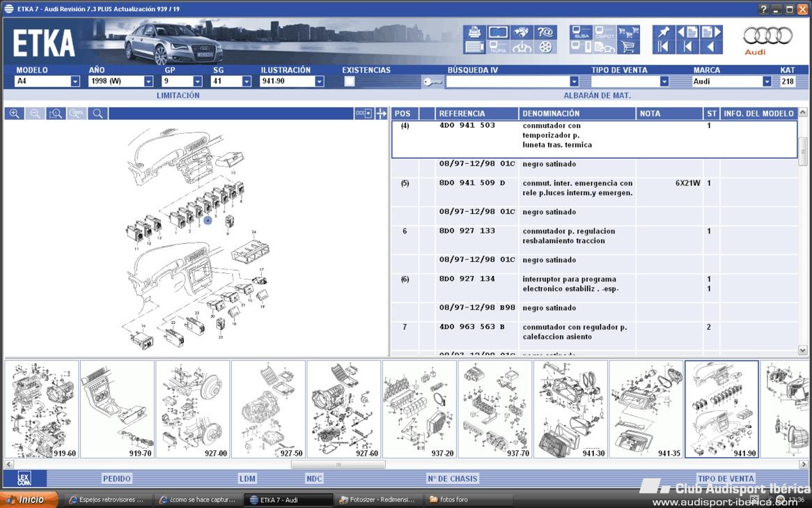Screen dimensions: 812x508
Task: Sort by the Referencia column header
Action: 476,114
